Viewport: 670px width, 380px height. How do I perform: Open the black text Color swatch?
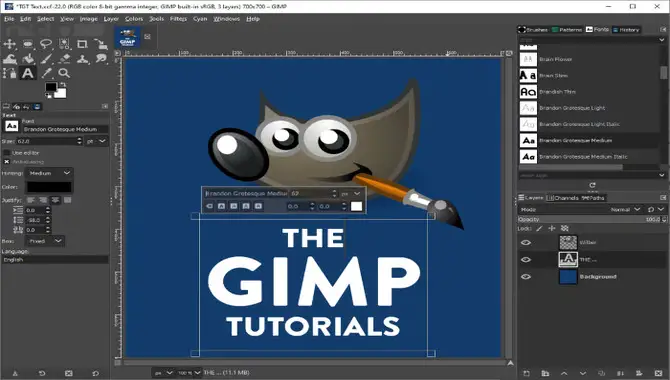point(49,187)
